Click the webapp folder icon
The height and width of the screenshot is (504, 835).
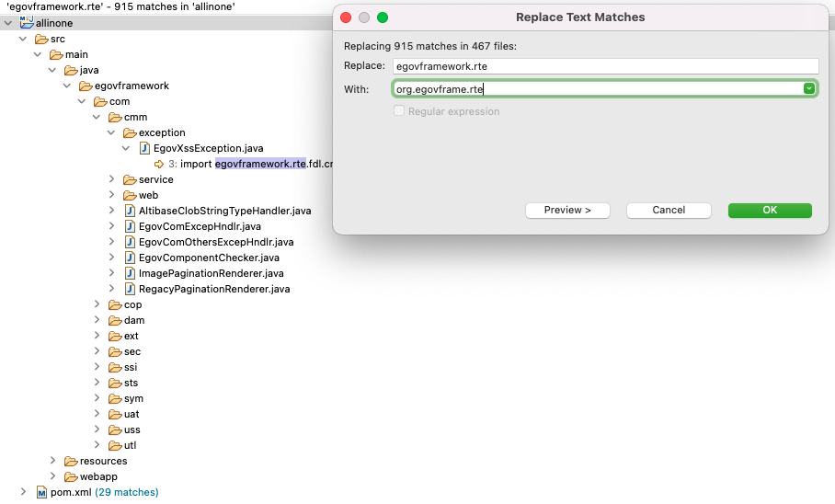point(71,476)
